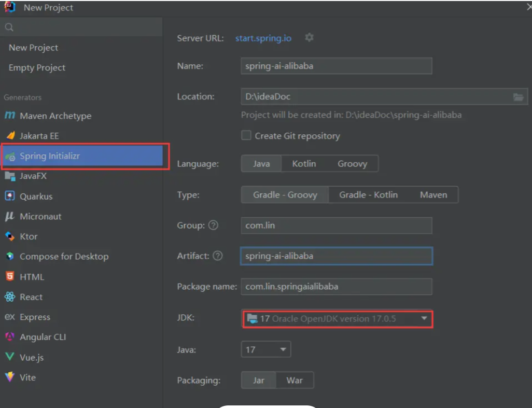The height and width of the screenshot is (408, 532).
Task: Click the Artifact help question mark
Action: click(x=217, y=256)
